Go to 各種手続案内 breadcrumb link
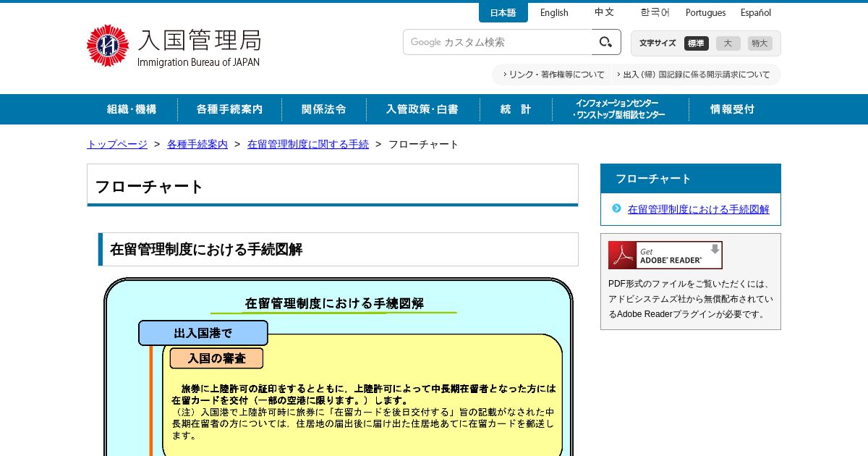Image resolution: width=868 pixels, height=456 pixels. [x=197, y=144]
